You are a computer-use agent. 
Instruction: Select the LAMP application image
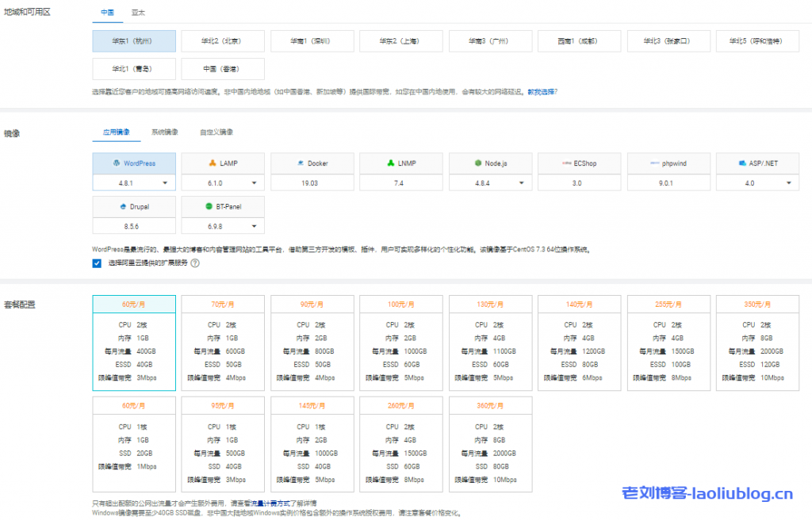[x=223, y=163]
